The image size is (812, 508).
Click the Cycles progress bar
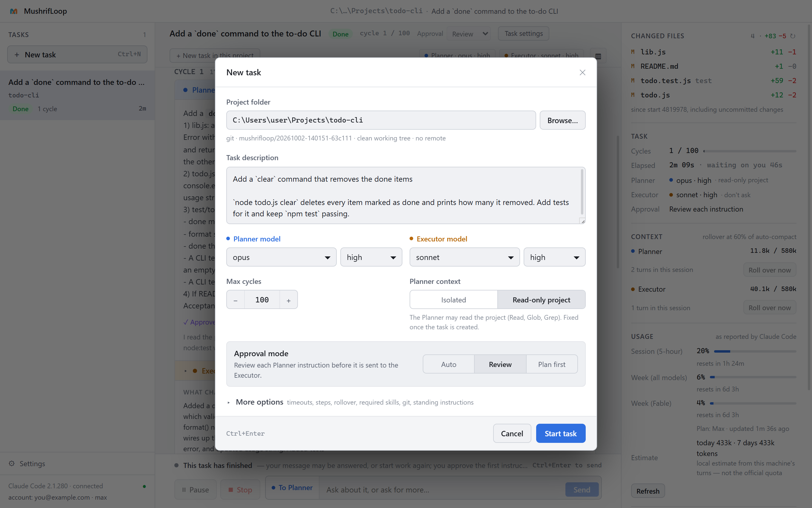coord(750,151)
